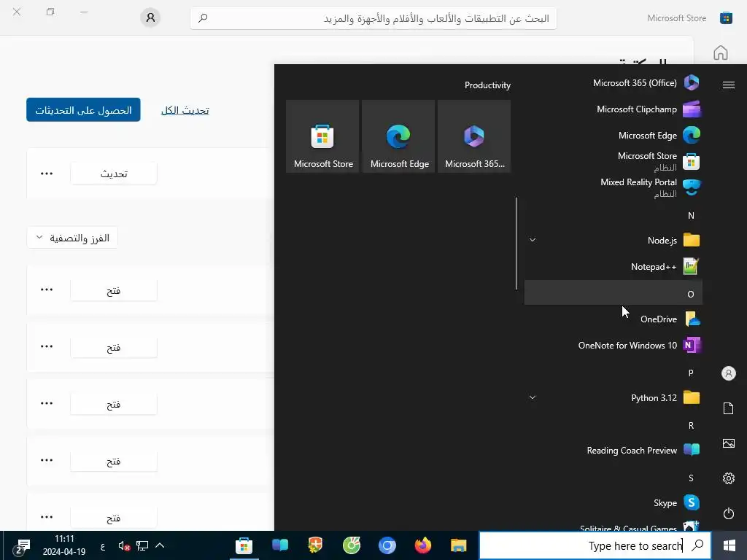Open more options next to the update button
Viewport: 747px width, 560px height.
(x=47, y=174)
